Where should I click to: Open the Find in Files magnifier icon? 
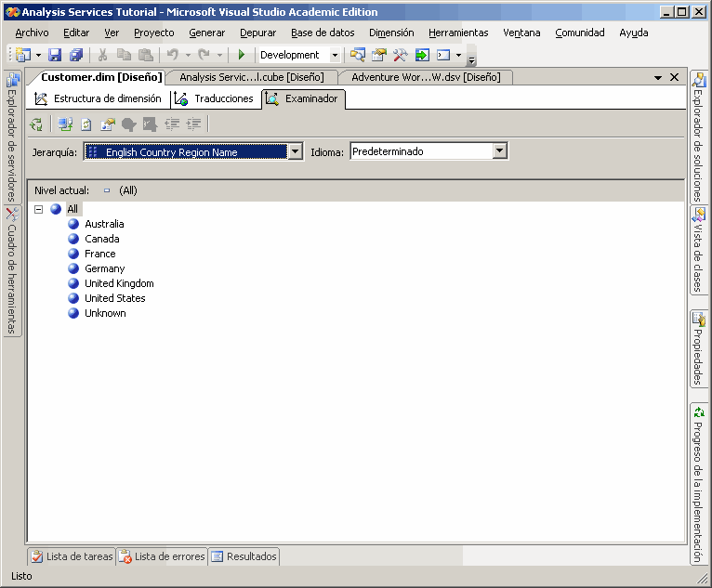pos(357,55)
